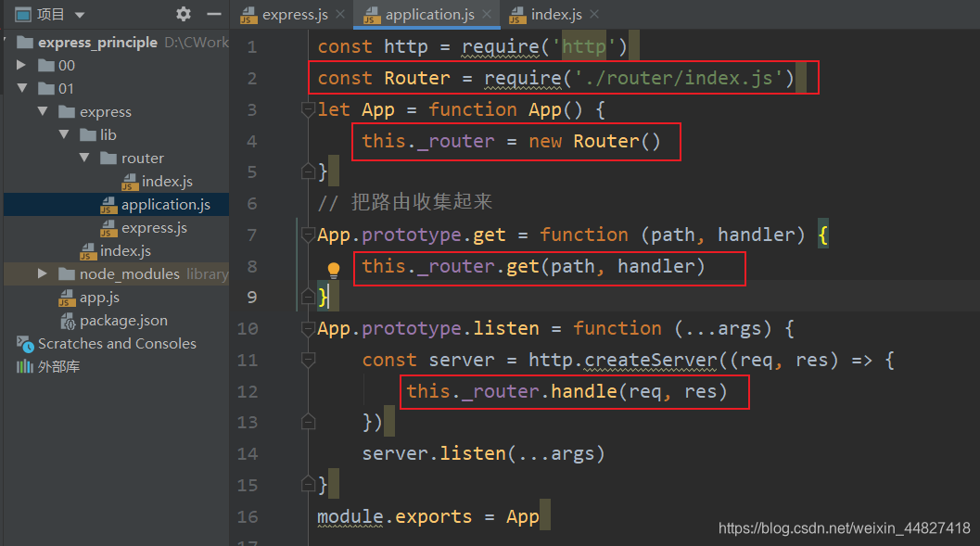The height and width of the screenshot is (546, 980).
Task: Collapse the express folder
Action: click(x=43, y=111)
